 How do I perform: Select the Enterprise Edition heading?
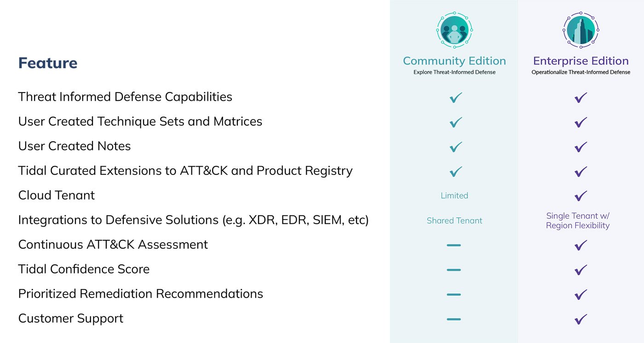click(x=581, y=61)
